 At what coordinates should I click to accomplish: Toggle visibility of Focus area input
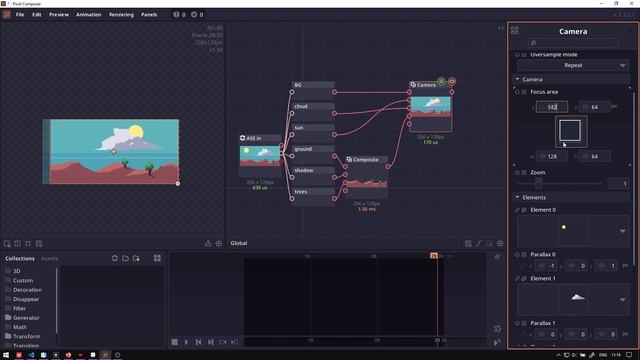coord(524,92)
